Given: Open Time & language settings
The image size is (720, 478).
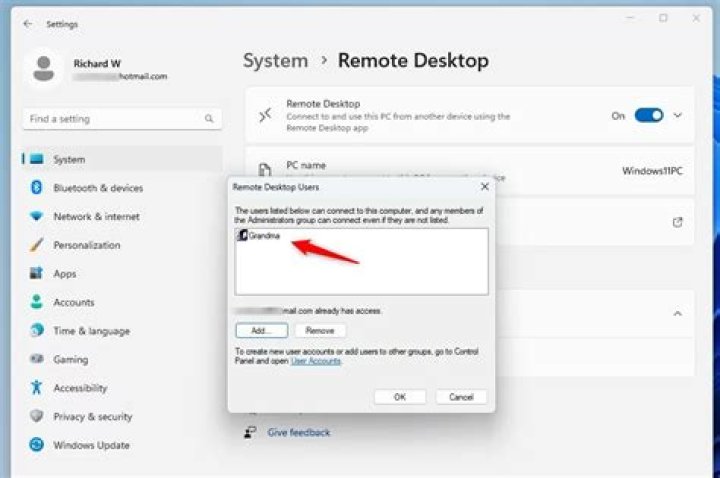Looking at the screenshot, I should tap(122, 331).
